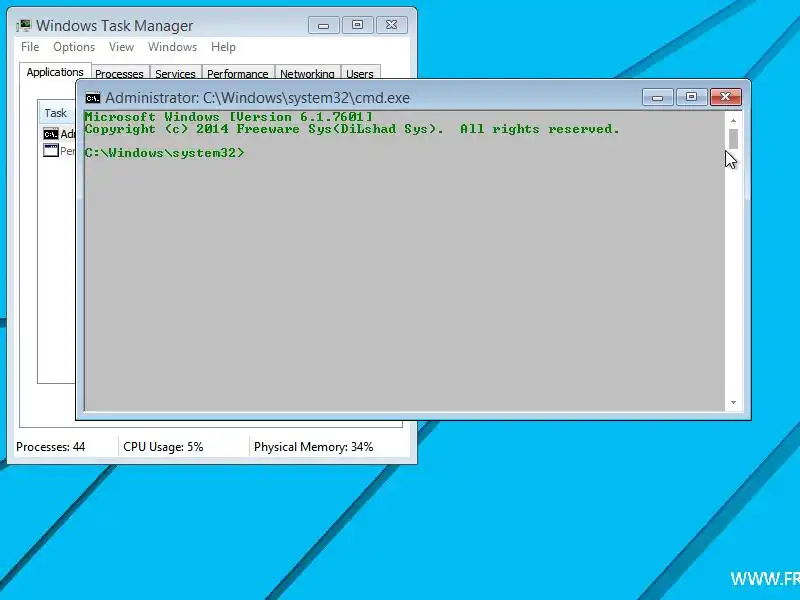Click the 'Physical Memory: 34%' status entry
Viewport: 800px width, 600px height.
tap(313, 447)
